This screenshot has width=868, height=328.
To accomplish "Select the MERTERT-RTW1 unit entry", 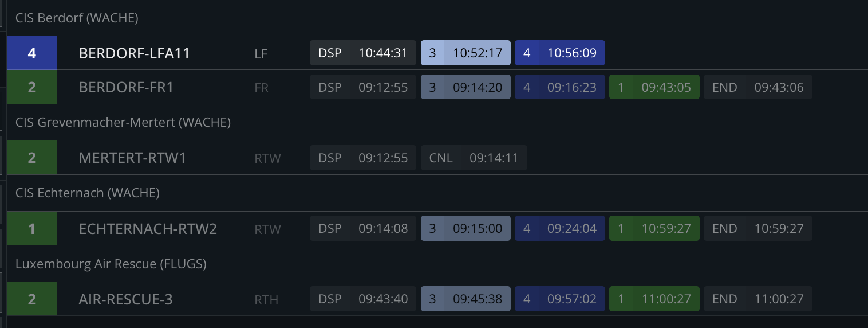I will click(x=437, y=158).
